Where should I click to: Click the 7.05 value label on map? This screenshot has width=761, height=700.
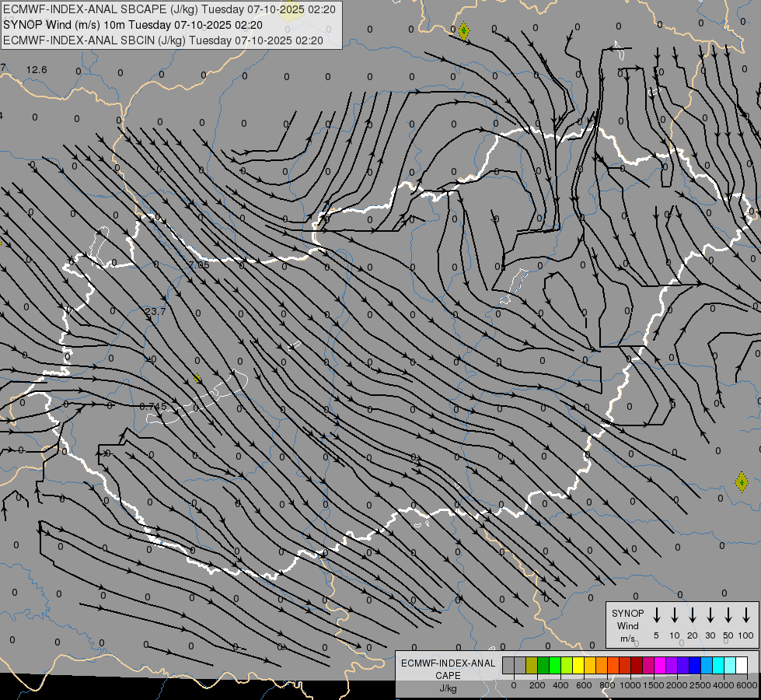(x=198, y=265)
